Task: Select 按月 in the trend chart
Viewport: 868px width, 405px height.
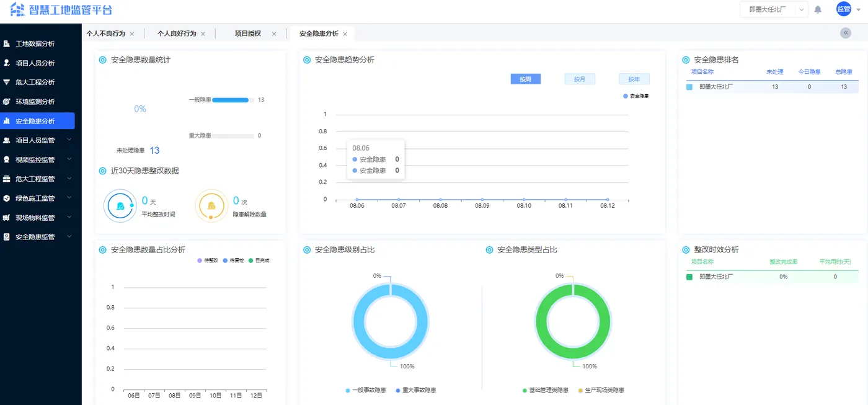Action: pos(579,79)
